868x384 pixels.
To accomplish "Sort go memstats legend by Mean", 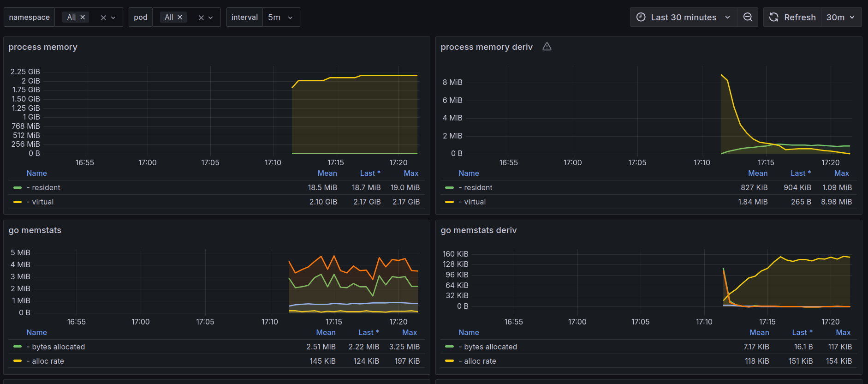I will click(326, 332).
